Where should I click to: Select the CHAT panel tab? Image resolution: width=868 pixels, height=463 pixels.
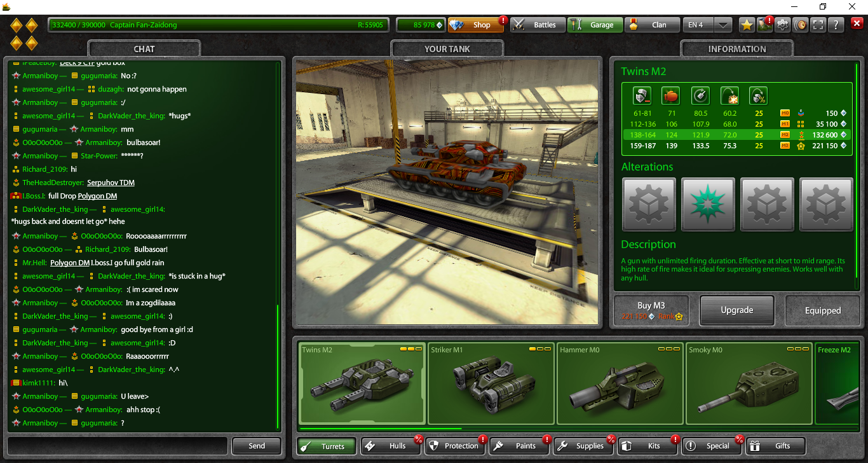pyautogui.click(x=144, y=49)
